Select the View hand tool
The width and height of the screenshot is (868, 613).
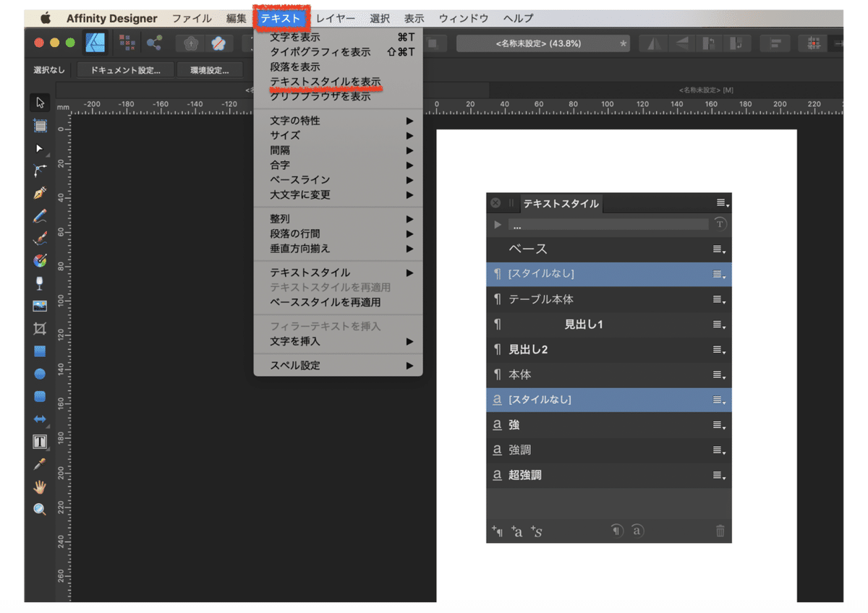pos(40,486)
